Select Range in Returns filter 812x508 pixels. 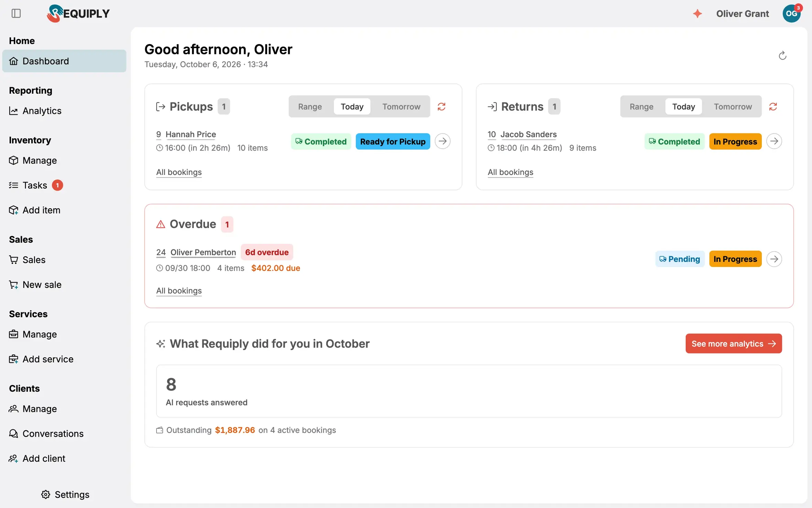tap(641, 106)
